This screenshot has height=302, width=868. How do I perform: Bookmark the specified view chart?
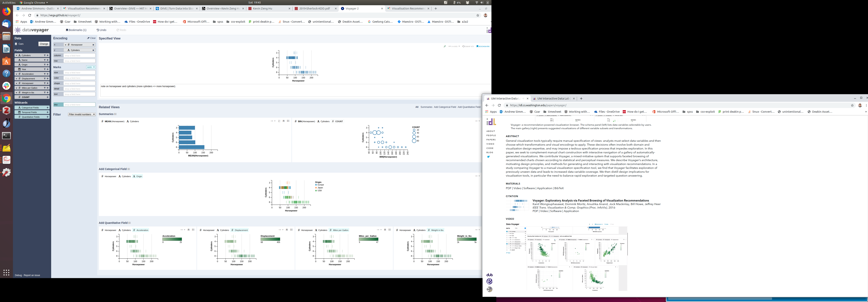point(483,46)
